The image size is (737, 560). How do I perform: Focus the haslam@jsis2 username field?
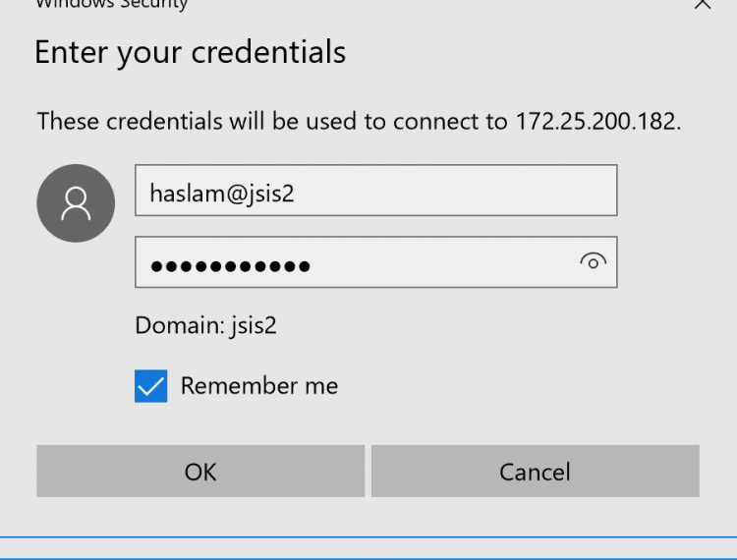pos(376,191)
